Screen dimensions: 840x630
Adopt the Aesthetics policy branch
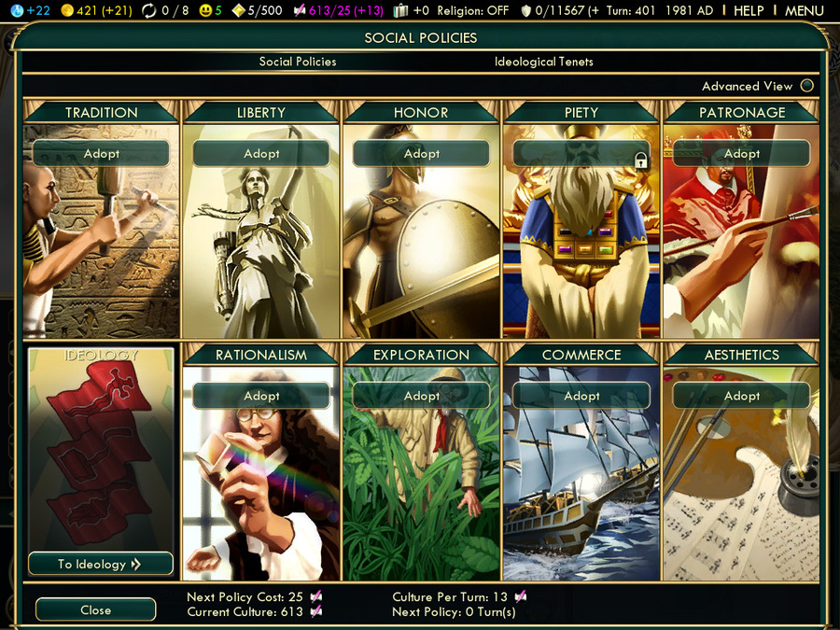[x=741, y=396]
